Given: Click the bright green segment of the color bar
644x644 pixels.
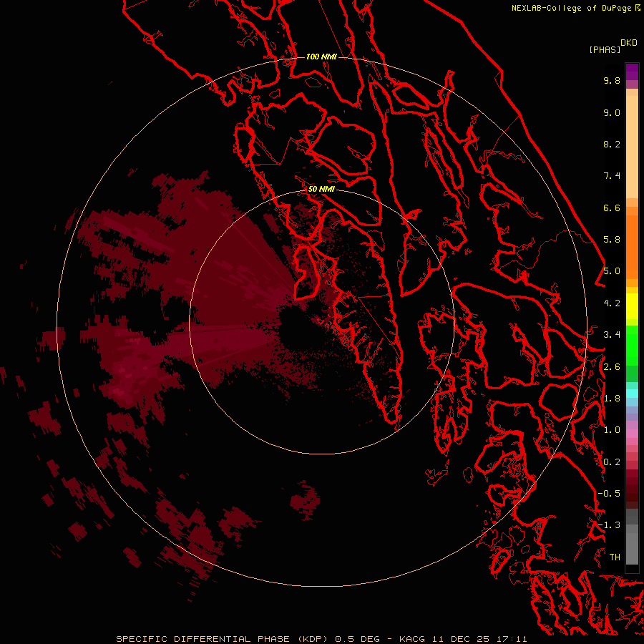Looking at the screenshot, I should pos(632,345).
